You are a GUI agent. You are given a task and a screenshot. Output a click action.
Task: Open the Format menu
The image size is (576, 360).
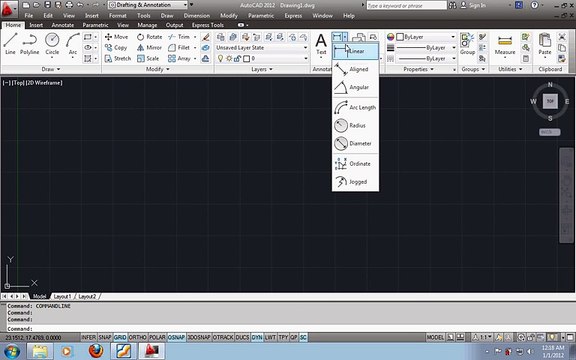tap(118, 16)
